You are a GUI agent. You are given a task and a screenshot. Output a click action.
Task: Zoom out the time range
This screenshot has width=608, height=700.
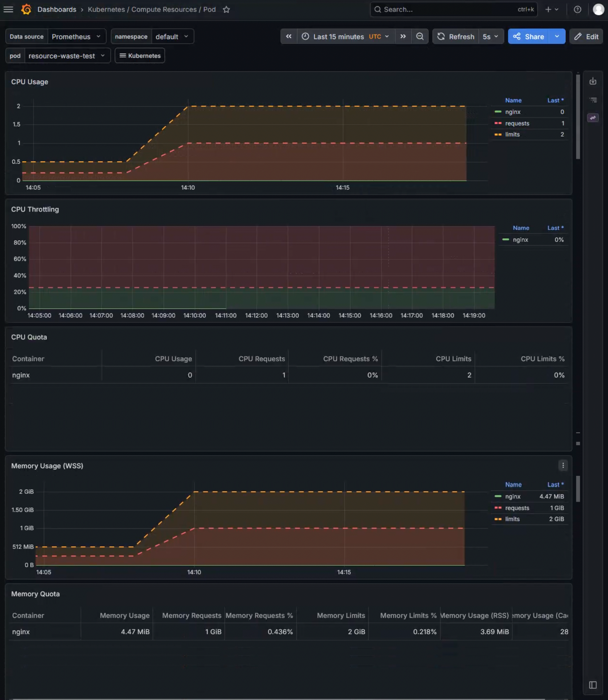click(x=419, y=36)
